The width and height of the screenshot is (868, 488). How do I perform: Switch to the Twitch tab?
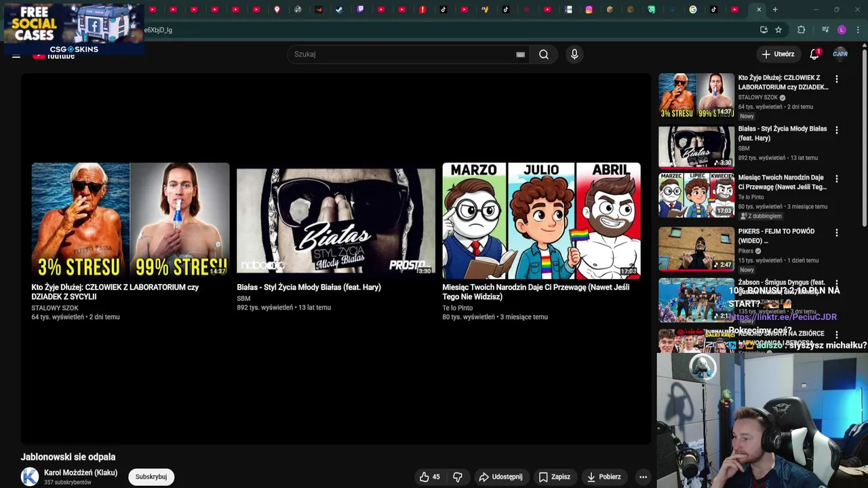click(360, 9)
